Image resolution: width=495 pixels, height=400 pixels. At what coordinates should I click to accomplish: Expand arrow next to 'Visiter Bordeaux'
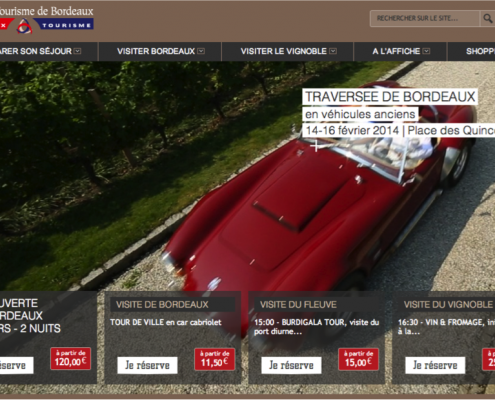[x=201, y=51]
